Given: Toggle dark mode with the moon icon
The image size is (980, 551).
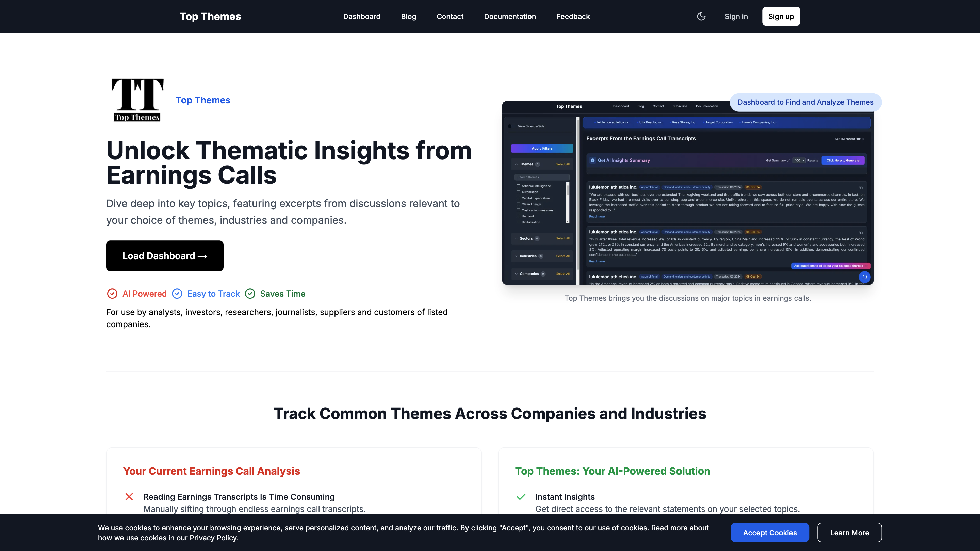Looking at the screenshot, I should [701, 16].
